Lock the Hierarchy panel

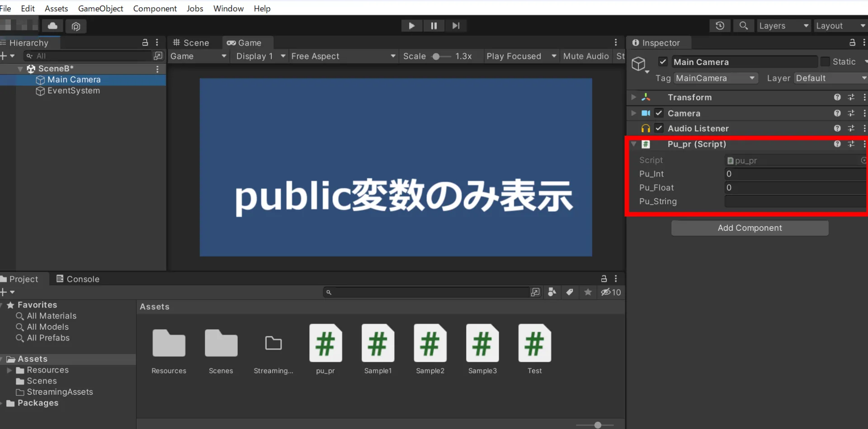click(145, 42)
